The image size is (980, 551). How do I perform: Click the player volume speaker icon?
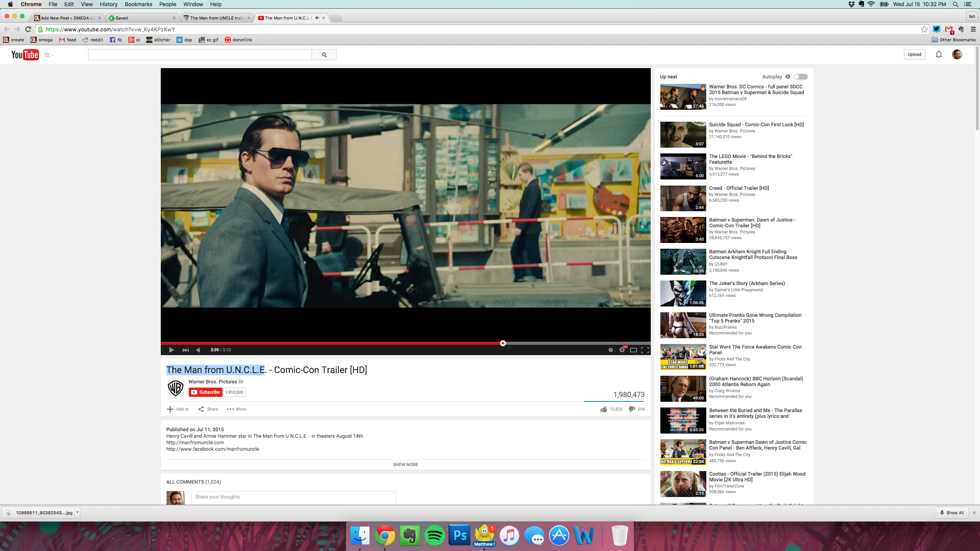click(x=198, y=350)
